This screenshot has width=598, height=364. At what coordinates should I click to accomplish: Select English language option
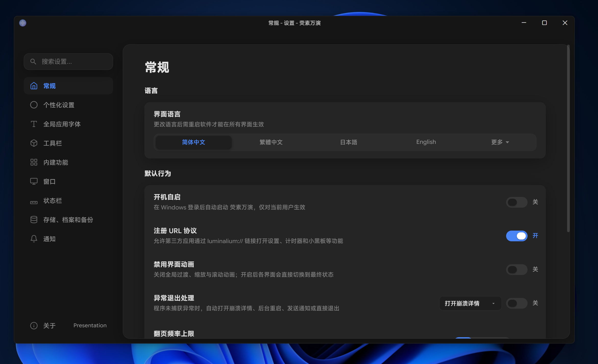point(426,142)
